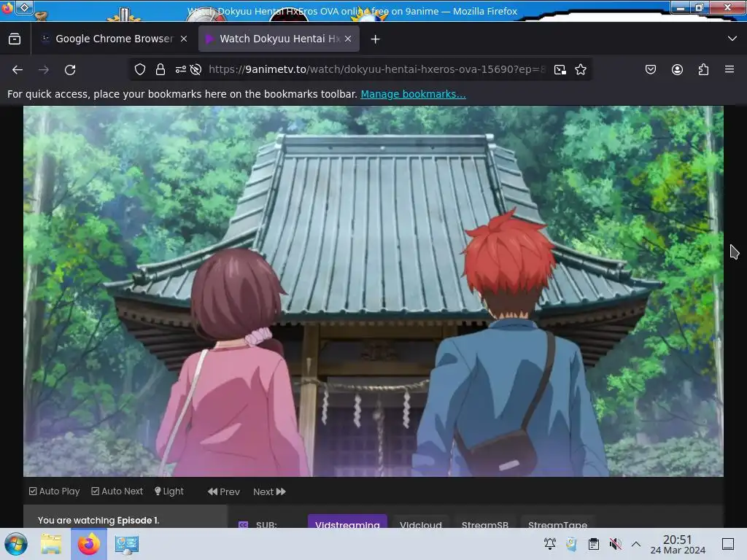747x560 pixels.
Task: Select the Vidstreaming server
Action: pyautogui.click(x=347, y=523)
